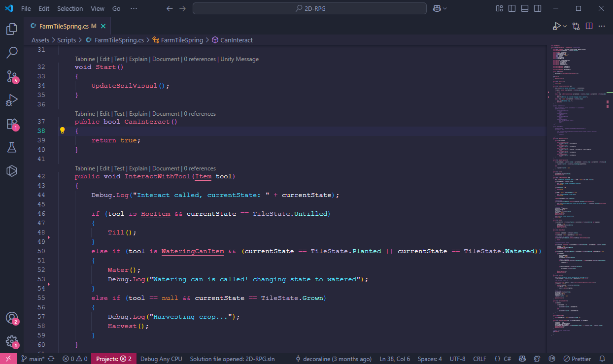Screen dimensions: 613x364
Task: Open the Testing flask icon
Action: coord(12,147)
